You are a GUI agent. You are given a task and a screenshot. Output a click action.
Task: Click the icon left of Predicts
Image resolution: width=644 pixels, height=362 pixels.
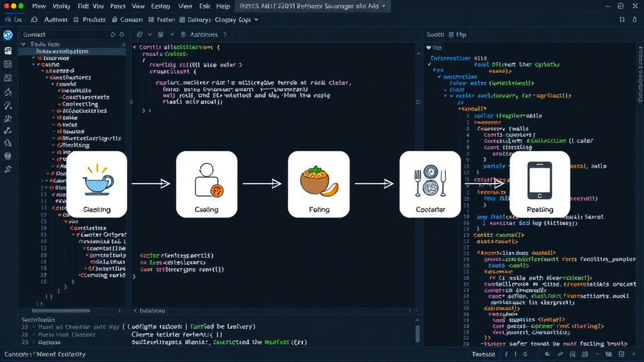coord(76,19)
